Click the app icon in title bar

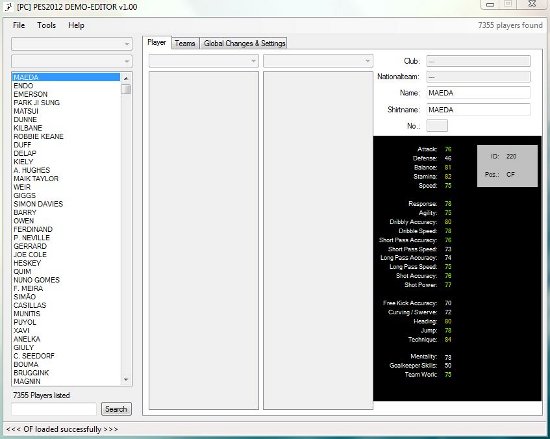pyautogui.click(x=9, y=7)
